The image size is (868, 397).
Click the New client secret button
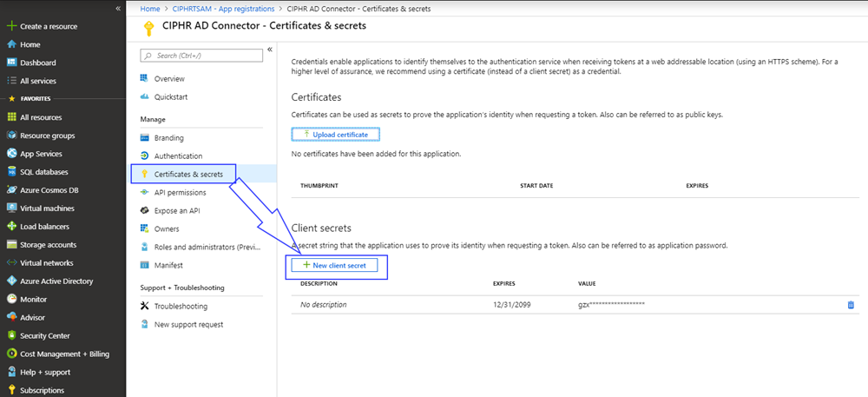pos(336,266)
